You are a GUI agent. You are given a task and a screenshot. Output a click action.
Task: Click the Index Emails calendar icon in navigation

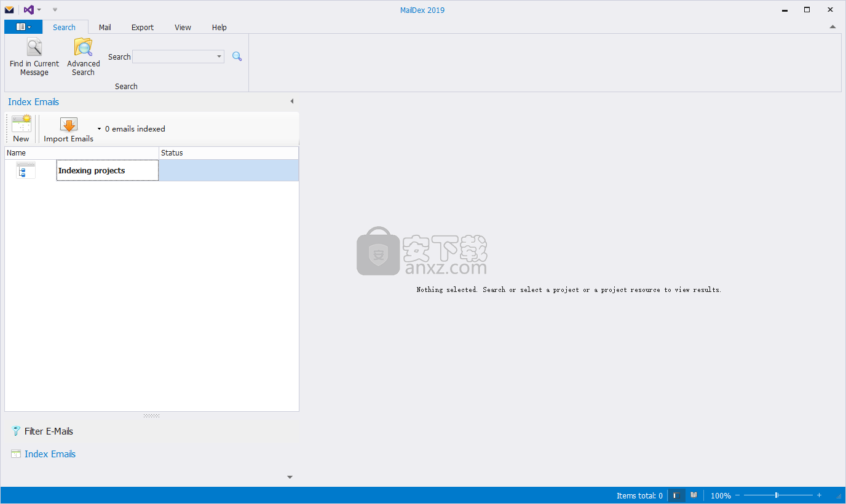16,454
